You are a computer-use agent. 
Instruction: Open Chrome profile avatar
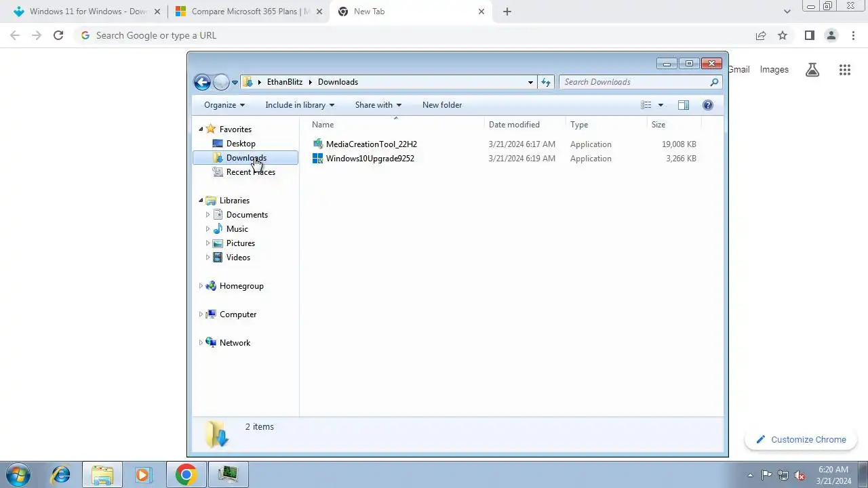(831, 35)
